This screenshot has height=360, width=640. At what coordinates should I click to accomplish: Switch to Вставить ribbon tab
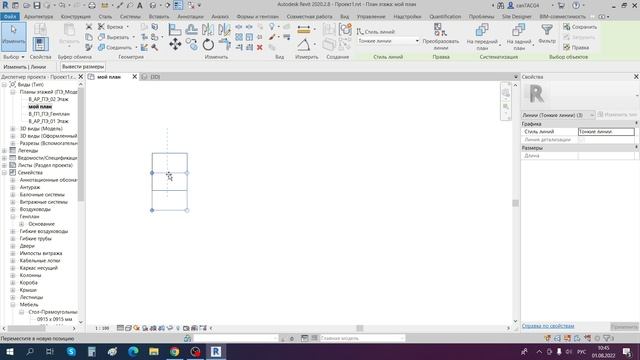tap(159, 16)
